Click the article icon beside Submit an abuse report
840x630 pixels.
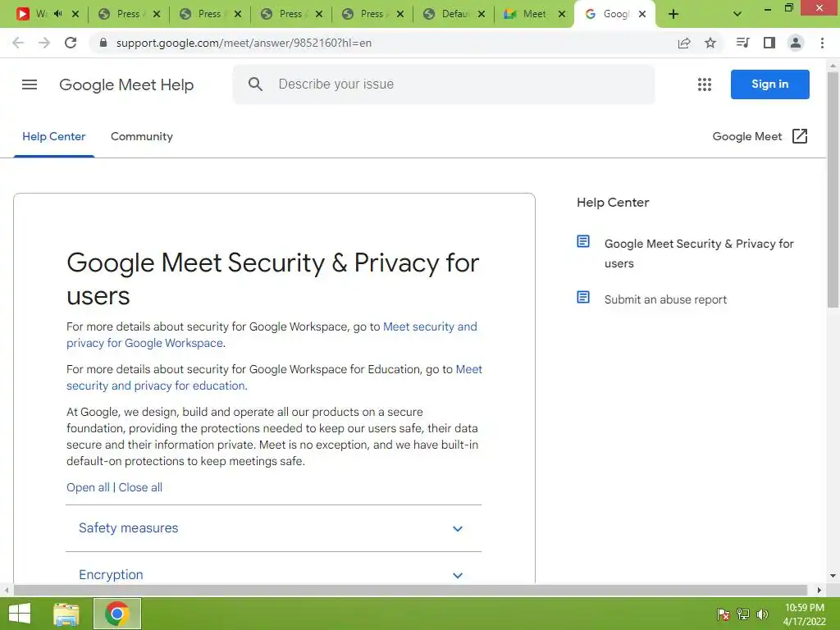(583, 297)
